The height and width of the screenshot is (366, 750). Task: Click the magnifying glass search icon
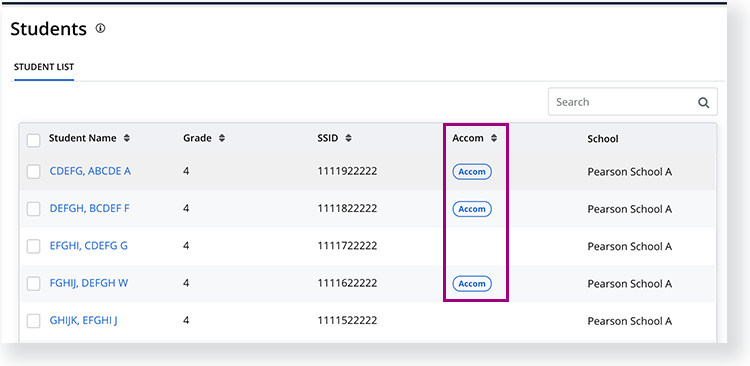click(703, 102)
